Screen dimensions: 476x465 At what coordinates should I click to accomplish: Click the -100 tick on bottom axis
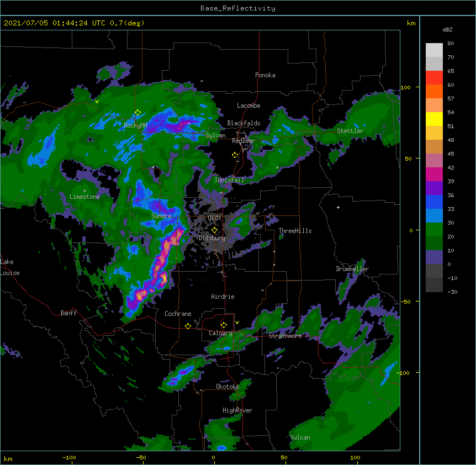tap(69, 458)
